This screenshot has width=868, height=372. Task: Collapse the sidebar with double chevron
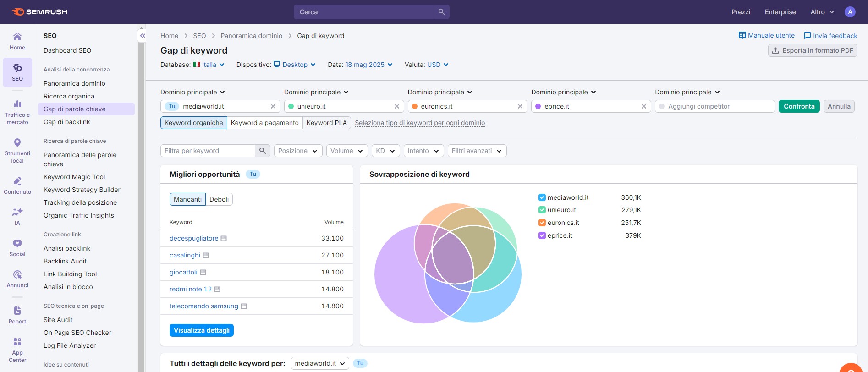point(143,36)
